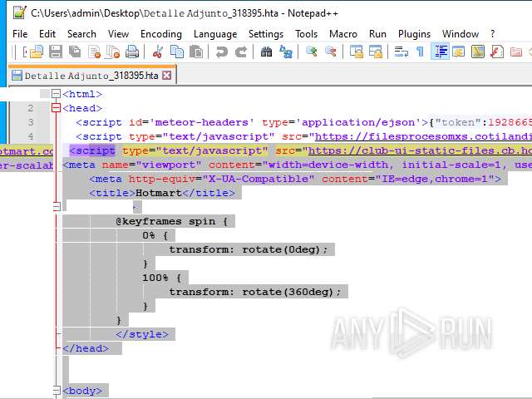Collapse the <head> fold marker

coord(56,108)
